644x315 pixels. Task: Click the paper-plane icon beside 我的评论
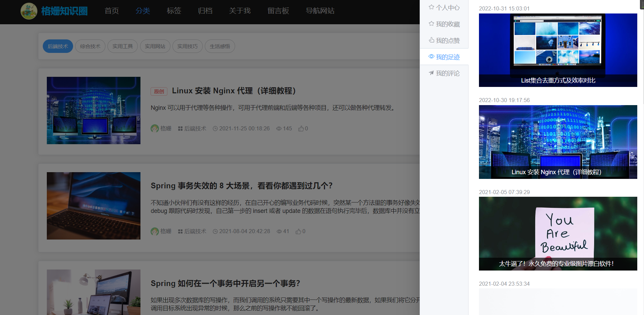click(x=431, y=73)
